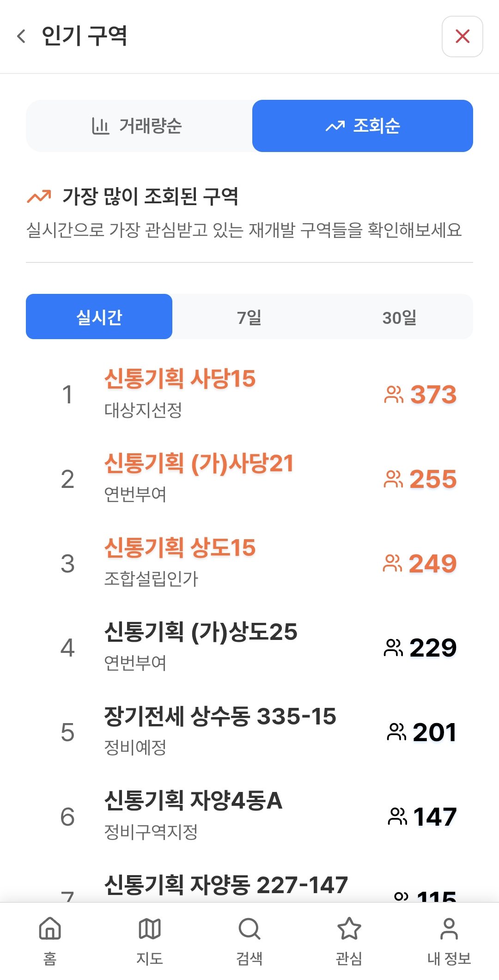This screenshot has width=499, height=980.
Task: Tap the 검색 magnifier icon
Action: [x=249, y=929]
